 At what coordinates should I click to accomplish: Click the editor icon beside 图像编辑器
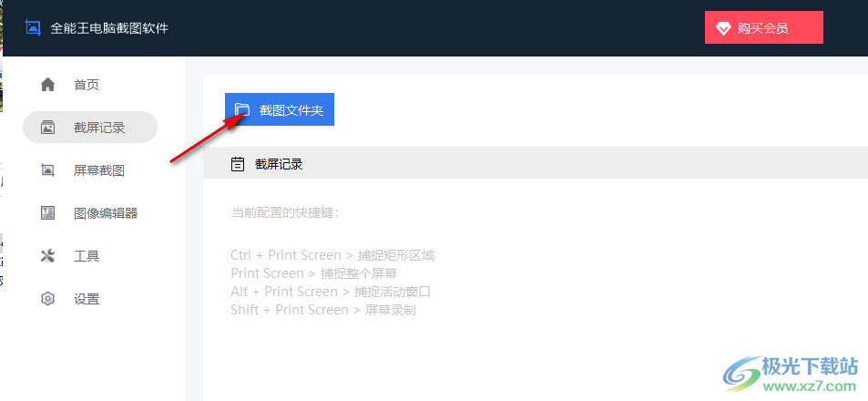tap(48, 212)
